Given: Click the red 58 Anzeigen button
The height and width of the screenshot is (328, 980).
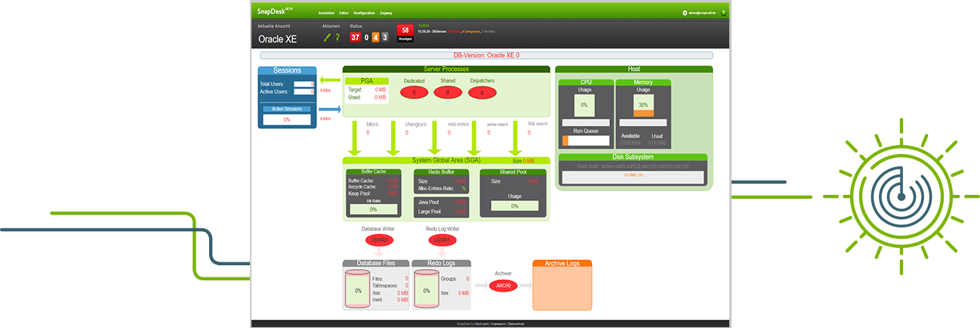Looking at the screenshot, I should pyautogui.click(x=405, y=33).
